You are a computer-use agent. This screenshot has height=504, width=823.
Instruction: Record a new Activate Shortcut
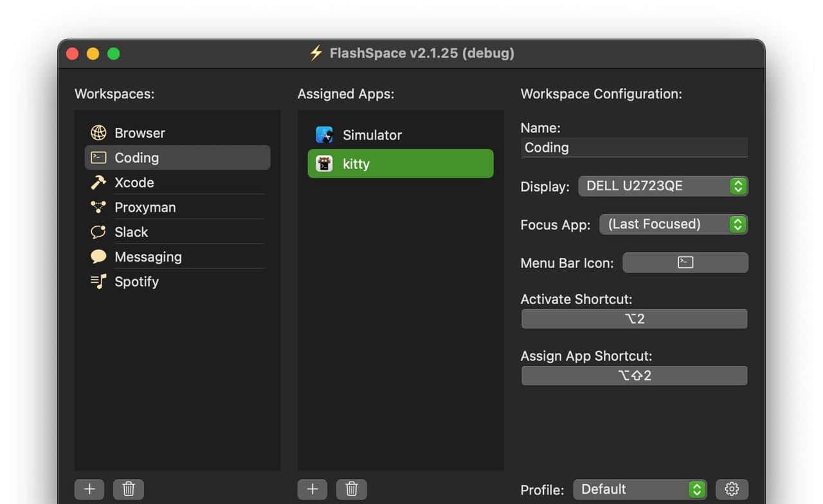coord(634,319)
